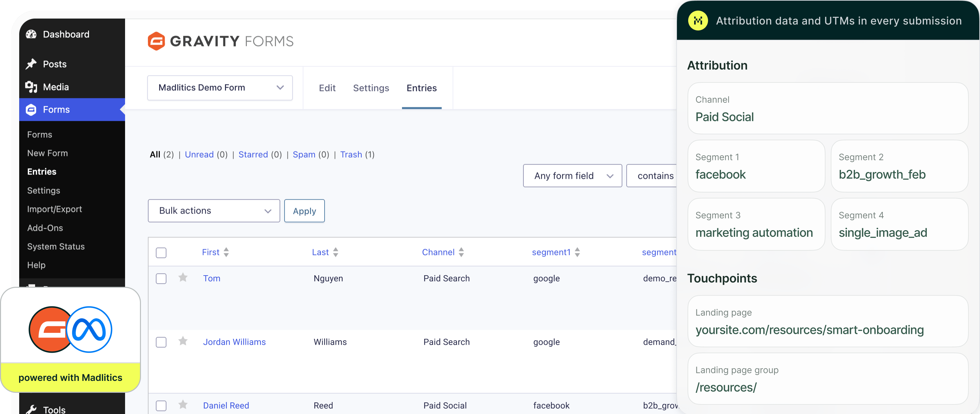This screenshot has height=414, width=980.
Task: Open the Bulk actions dropdown
Action: 214,211
